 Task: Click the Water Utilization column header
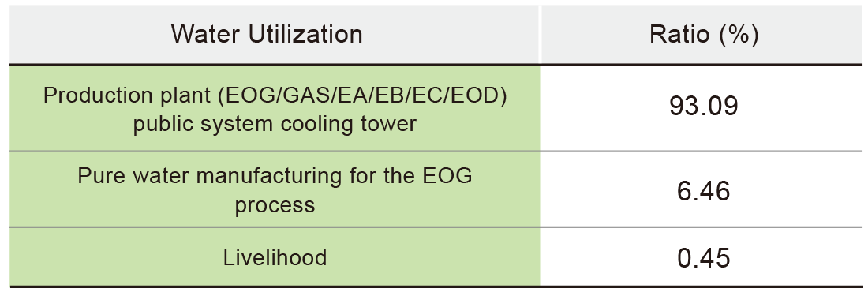(x=266, y=35)
